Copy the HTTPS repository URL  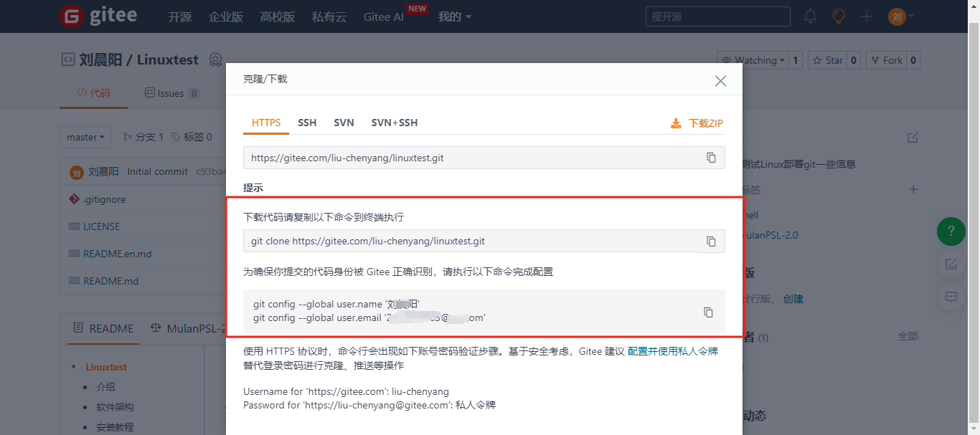[x=711, y=158]
